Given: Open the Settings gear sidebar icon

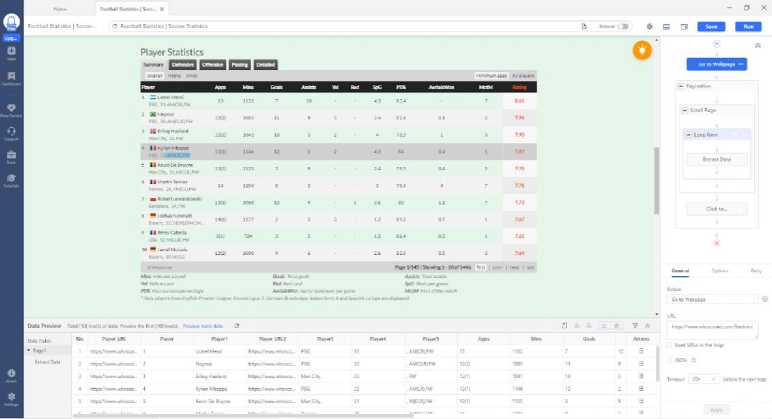Looking at the screenshot, I should point(11,396).
